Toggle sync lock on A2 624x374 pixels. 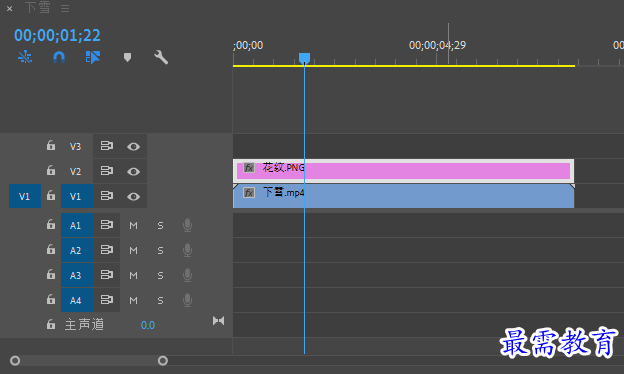click(107, 250)
